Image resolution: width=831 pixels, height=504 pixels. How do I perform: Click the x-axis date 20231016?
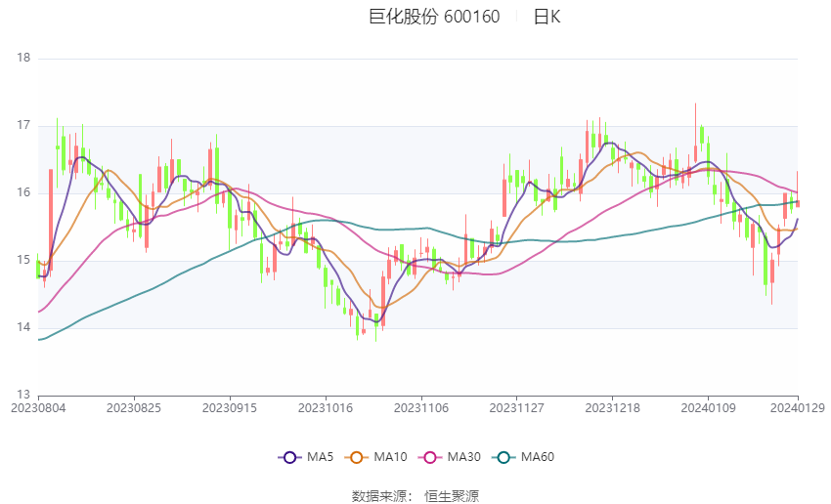click(x=326, y=408)
